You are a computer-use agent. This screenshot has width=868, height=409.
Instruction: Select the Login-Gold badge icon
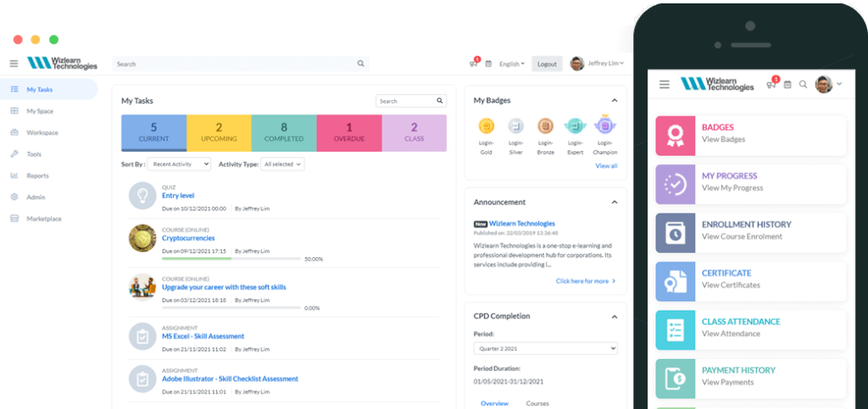[486, 126]
